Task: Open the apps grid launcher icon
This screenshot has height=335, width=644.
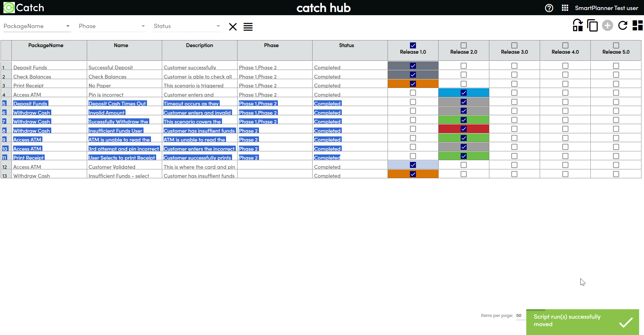Action: coord(565,8)
